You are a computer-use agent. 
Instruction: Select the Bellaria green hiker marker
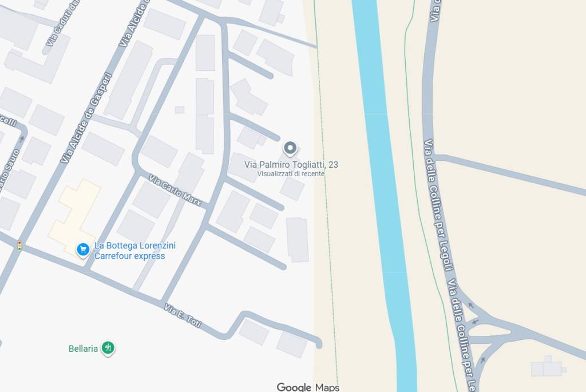(x=108, y=348)
